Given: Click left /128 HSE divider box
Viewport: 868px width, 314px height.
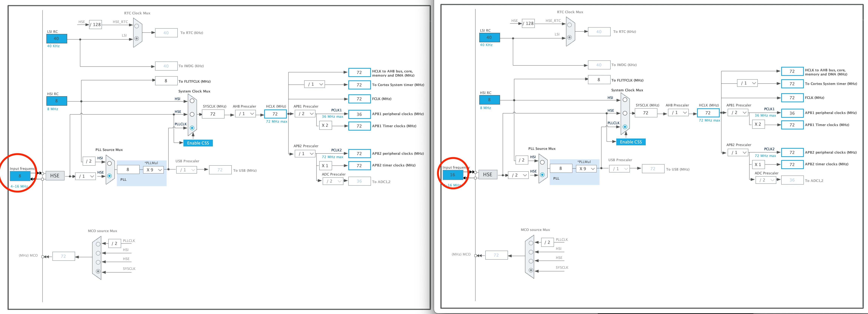Looking at the screenshot, I should click(x=96, y=25).
